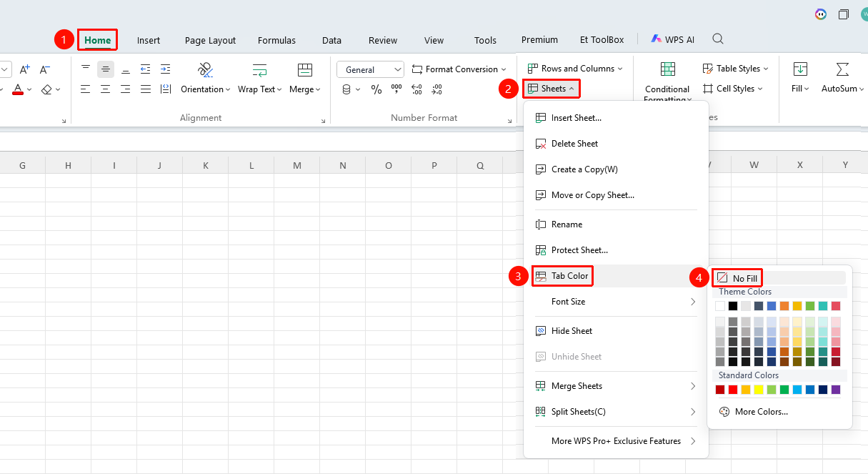Screen dimensions: 868x474
Task: Open Rows and Columns dropdown
Action: [x=575, y=69]
